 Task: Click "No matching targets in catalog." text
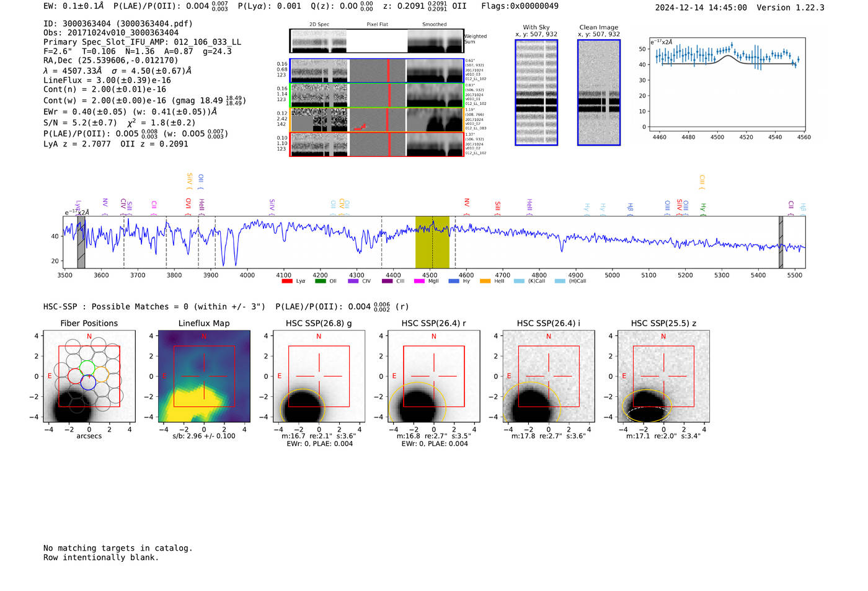click(118, 548)
